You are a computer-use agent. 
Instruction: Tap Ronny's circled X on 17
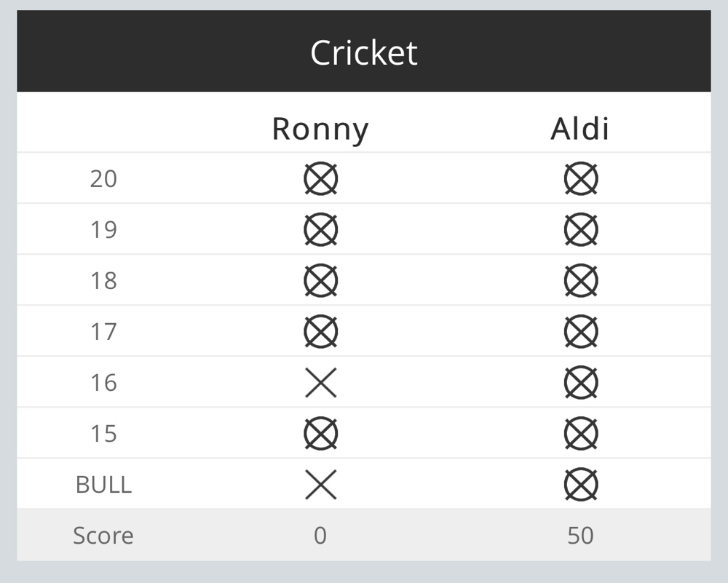(x=321, y=332)
